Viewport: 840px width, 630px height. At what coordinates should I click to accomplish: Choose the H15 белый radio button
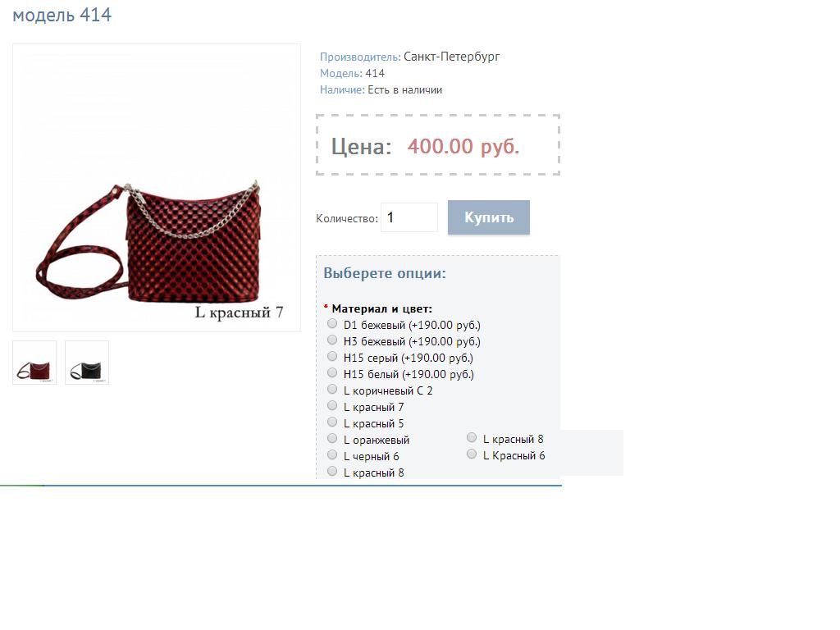tap(332, 373)
